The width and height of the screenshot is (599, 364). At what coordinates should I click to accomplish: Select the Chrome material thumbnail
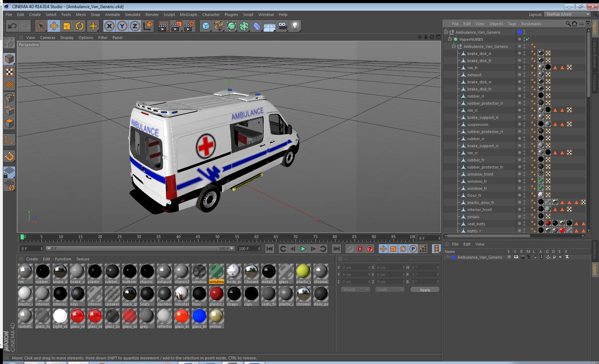coord(251,274)
